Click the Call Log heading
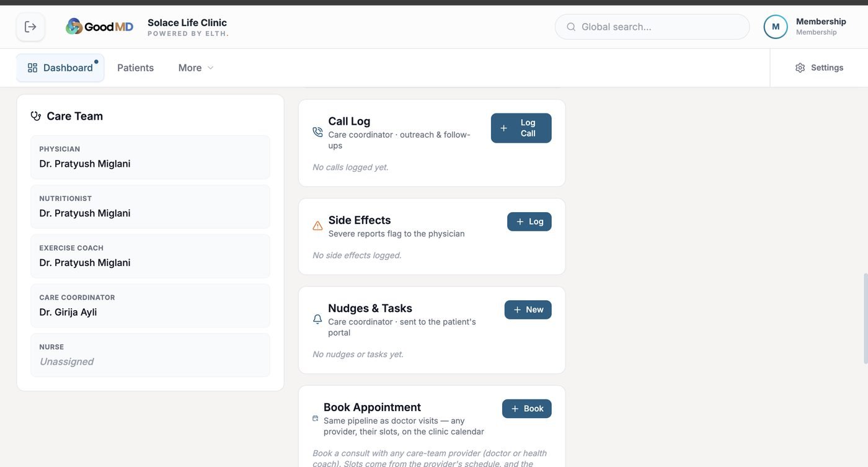 pyautogui.click(x=349, y=121)
